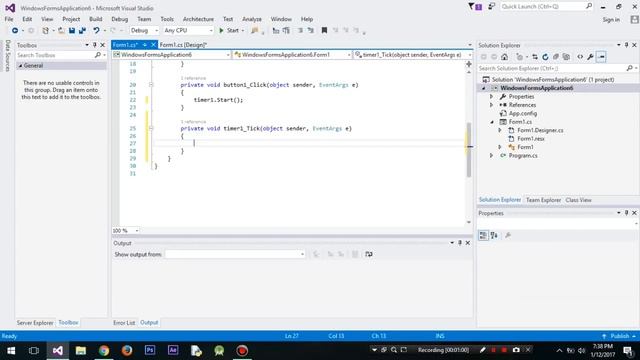Screen dimensions: 640x360
Task: Open After Effects from the taskbar
Action: [x=173, y=351]
